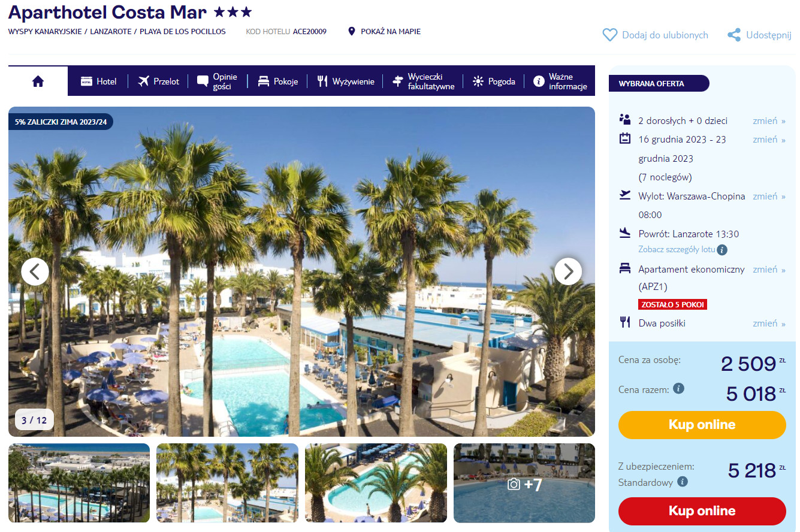Click the map pin icon Pokaż na mapie
The height and width of the screenshot is (532, 800).
coord(352,31)
